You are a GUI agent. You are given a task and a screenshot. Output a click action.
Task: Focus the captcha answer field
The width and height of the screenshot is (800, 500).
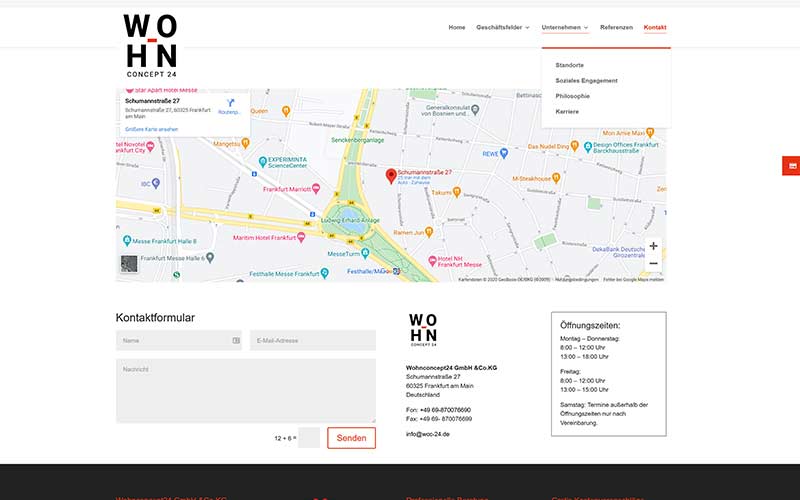[x=309, y=438]
